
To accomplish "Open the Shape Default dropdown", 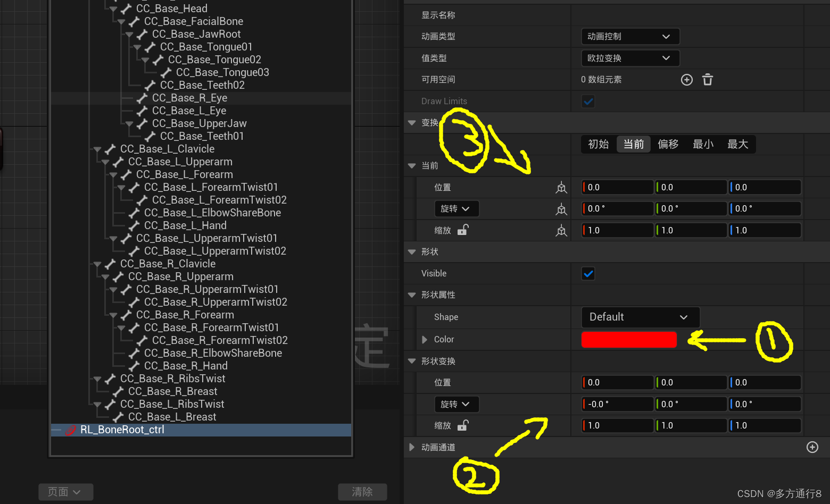I will point(640,317).
